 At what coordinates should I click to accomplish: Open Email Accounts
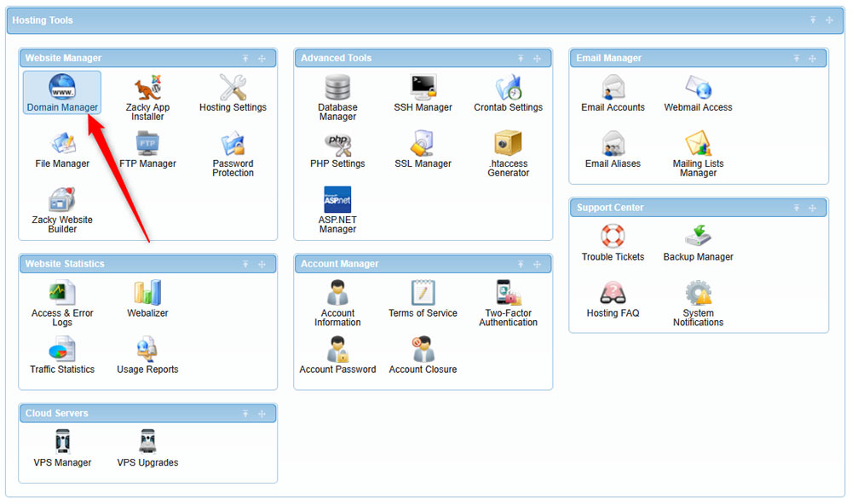pyautogui.click(x=613, y=89)
